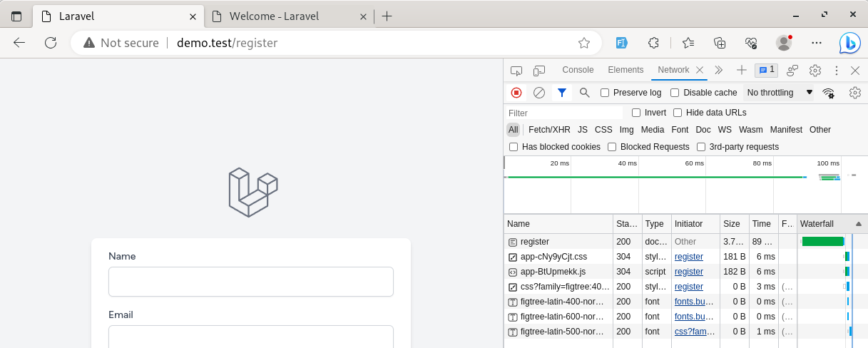This screenshot has width=868, height=348.
Task: Open css?fam initiator link of figtree-latin-500
Action: (694, 332)
